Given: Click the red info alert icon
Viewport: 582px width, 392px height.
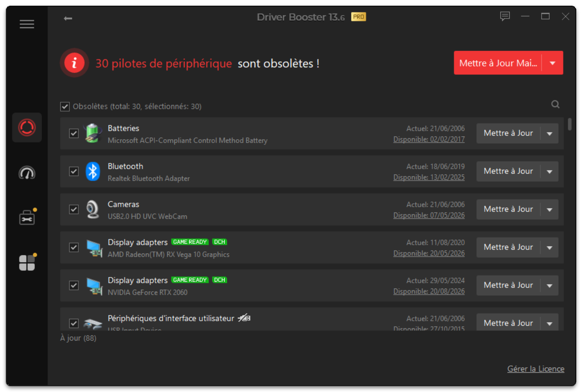Looking at the screenshot, I should pyautogui.click(x=74, y=63).
